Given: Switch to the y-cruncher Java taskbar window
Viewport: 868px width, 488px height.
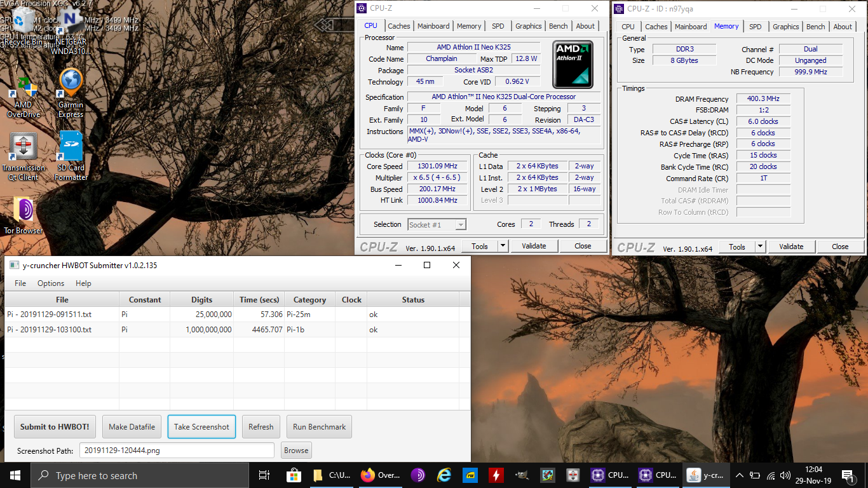Looking at the screenshot, I should tap(705, 475).
